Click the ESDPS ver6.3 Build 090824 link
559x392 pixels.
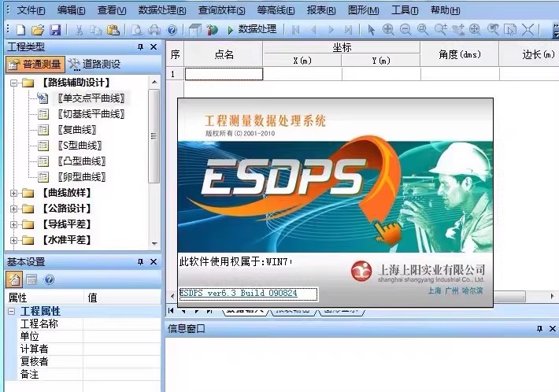(x=238, y=294)
